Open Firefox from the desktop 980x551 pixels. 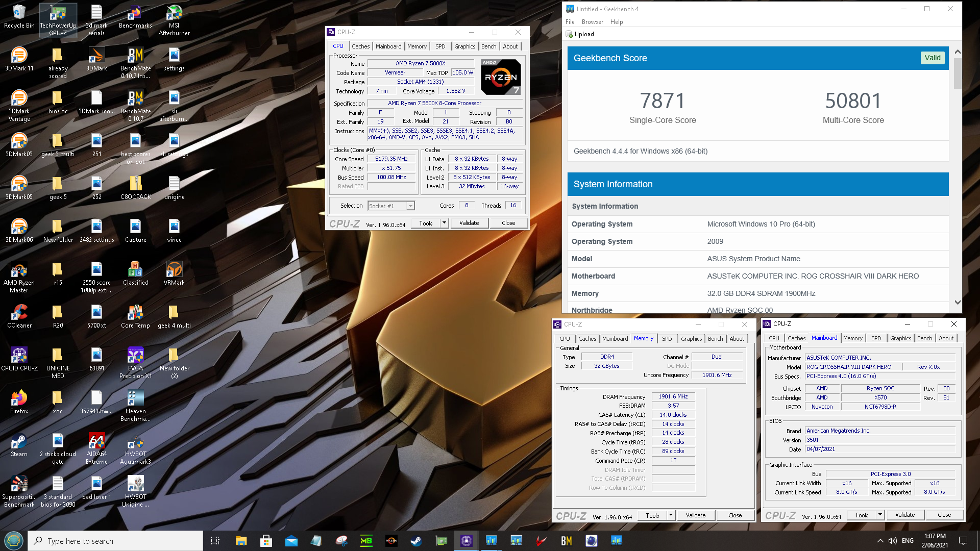click(x=19, y=402)
